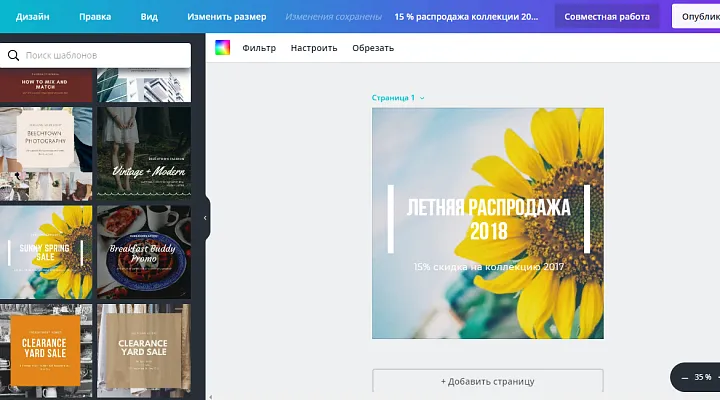Click the Опубликовать button
Screen dimensions: 720x400
coord(698,17)
